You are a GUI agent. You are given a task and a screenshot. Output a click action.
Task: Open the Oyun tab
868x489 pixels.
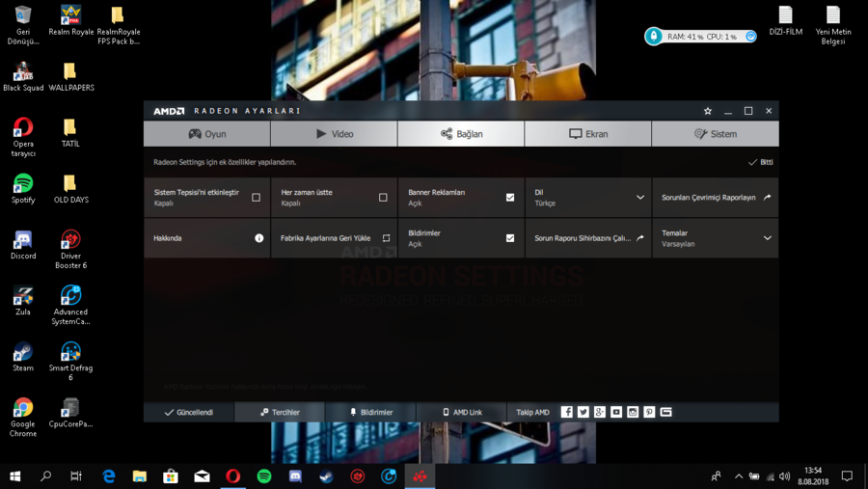207,134
